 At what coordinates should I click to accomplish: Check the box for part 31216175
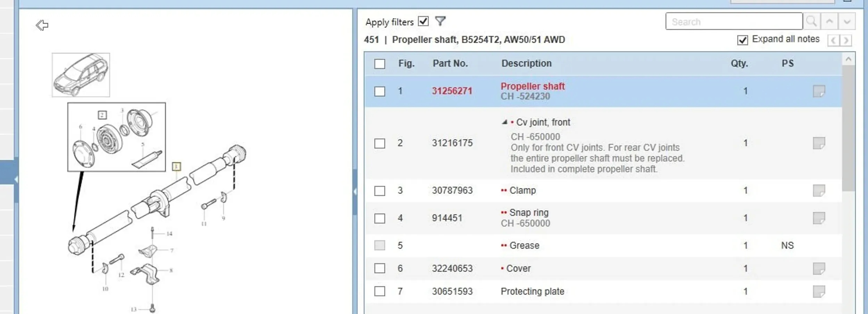379,143
